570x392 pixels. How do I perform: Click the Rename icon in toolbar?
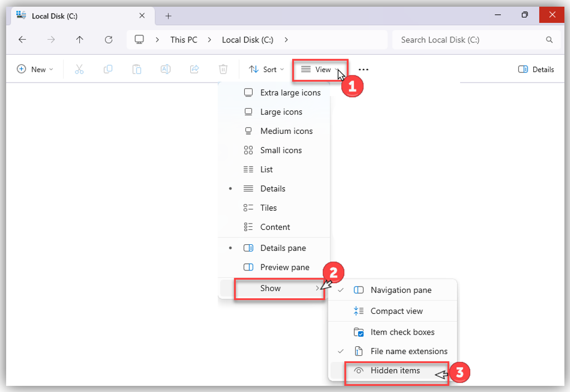coord(166,69)
